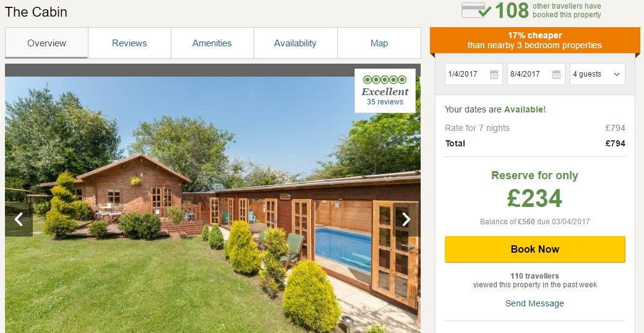Click the TripAdvisor five-circle rating icon

(385, 80)
